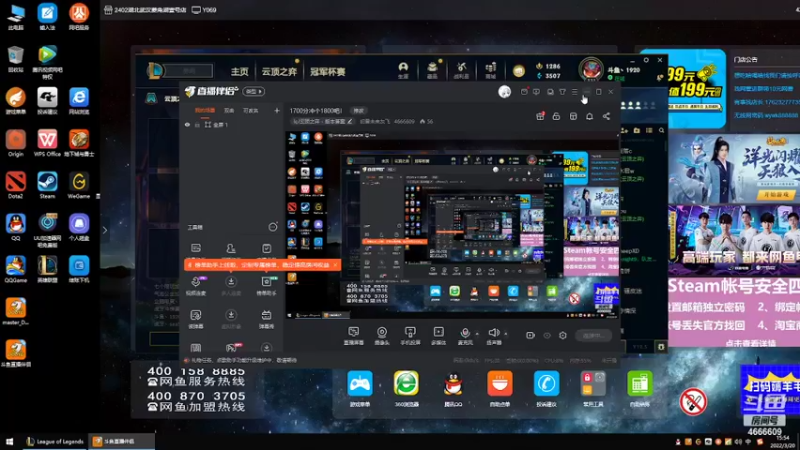This screenshot has height=450, width=800.
Task: Hide the 全屏 1 source with eye icon
Action: 187,124
